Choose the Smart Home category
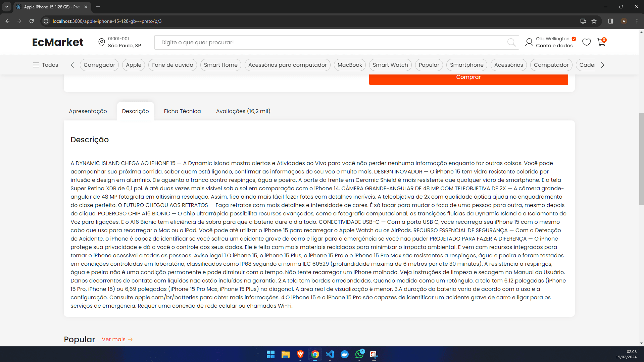This screenshot has height=362, width=644. click(x=220, y=65)
